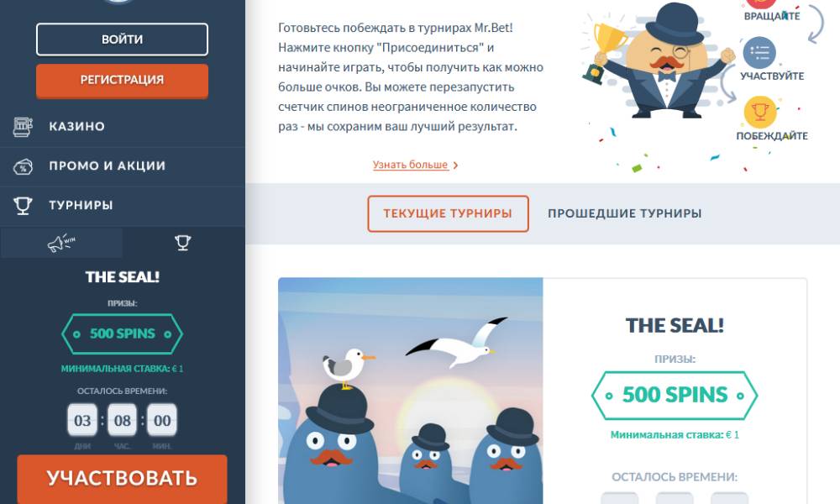This screenshot has height=504, width=840.
Task: Click The Seal! tournament banner image
Action: click(x=411, y=391)
